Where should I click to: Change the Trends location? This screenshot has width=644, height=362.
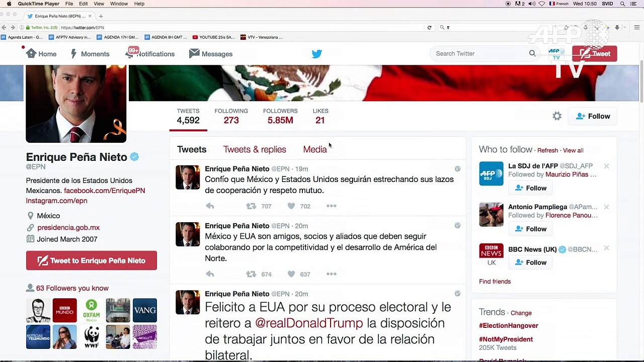point(521,313)
